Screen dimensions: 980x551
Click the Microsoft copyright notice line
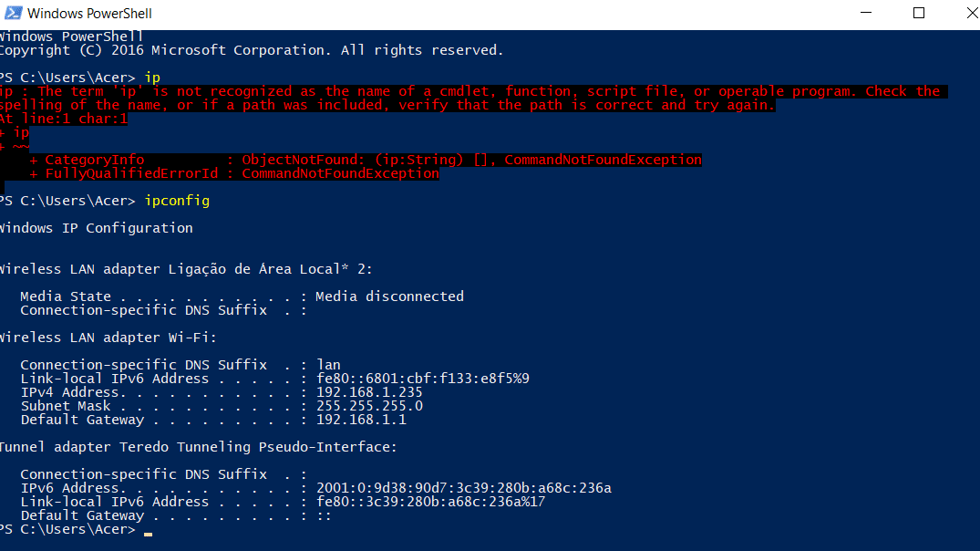251,50
